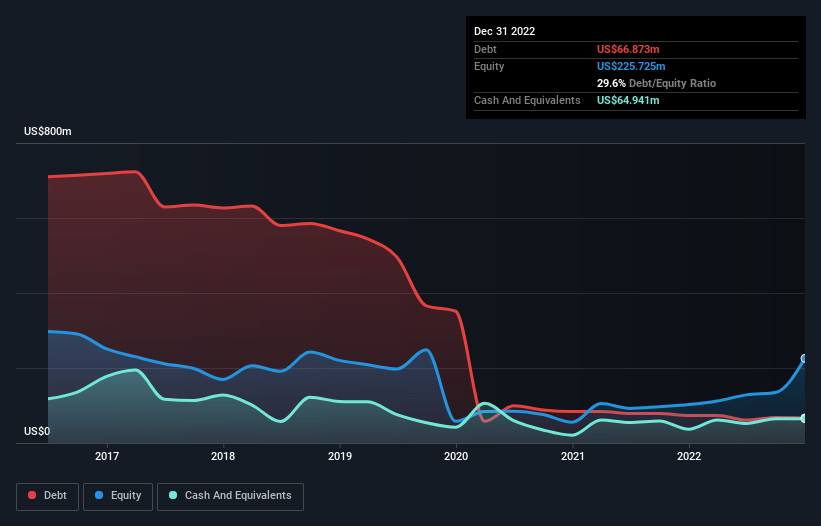Click the Equity label in the tooltip

point(489,66)
